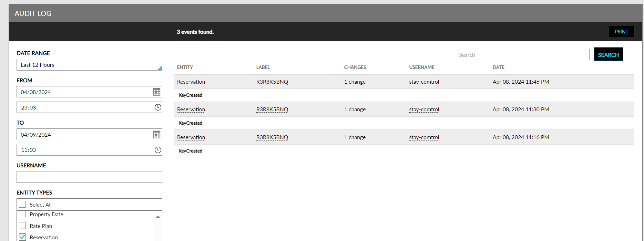Open R3R8K5BNQ label in 11:30 PM row
Image resolution: width=644 pixels, height=241 pixels.
coord(272,109)
